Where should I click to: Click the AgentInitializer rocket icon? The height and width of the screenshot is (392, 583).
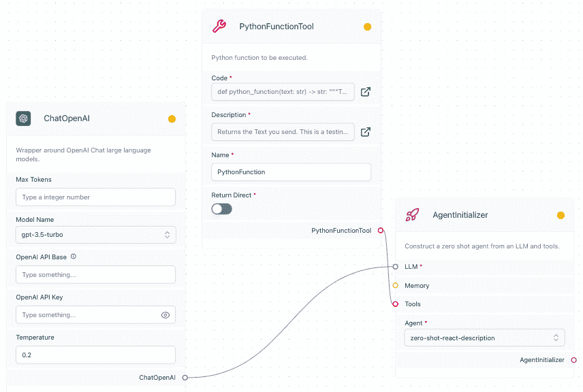point(412,215)
